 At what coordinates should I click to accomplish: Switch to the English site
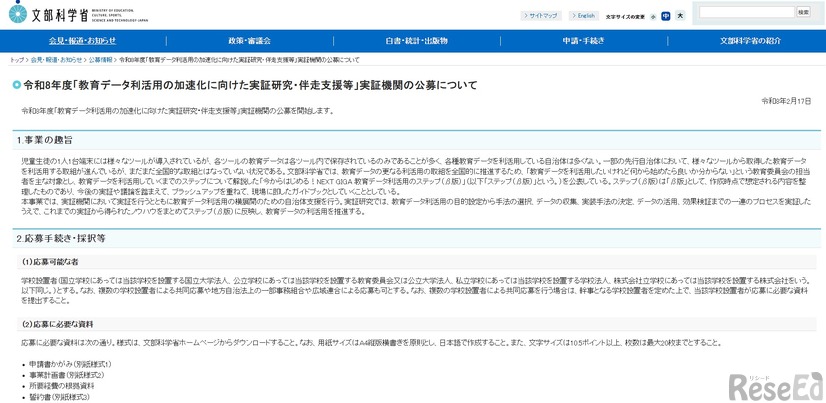(x=584, y=16)
